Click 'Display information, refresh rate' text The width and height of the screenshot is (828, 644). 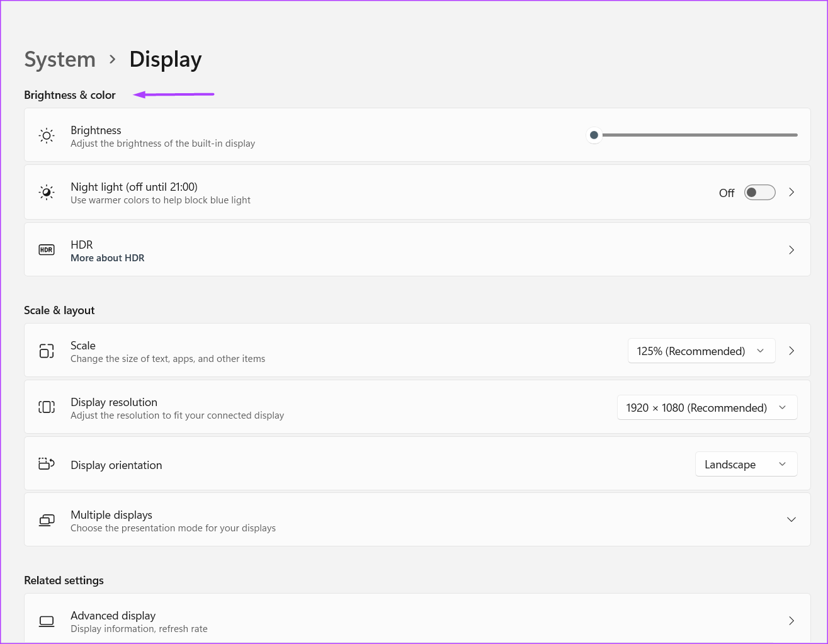point(139,629)
